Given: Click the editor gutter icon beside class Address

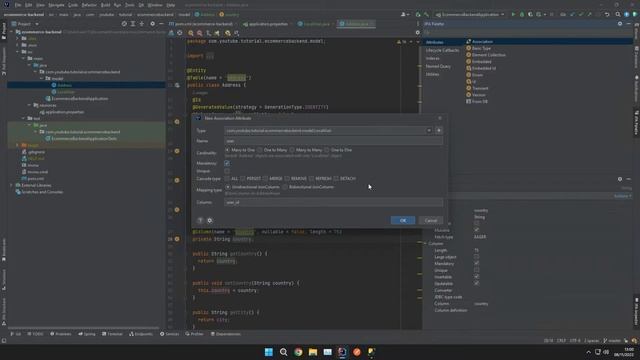Looking at the screenshot, I should pos(177,85).
